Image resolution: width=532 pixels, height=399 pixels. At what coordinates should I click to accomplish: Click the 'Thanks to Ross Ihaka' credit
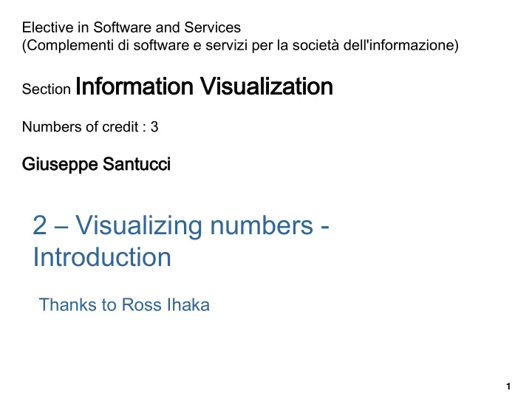click(x=124, y=304)
